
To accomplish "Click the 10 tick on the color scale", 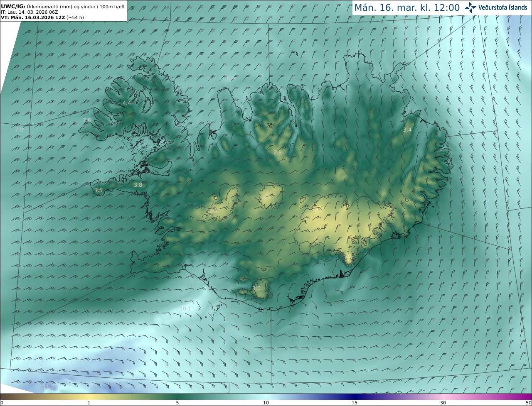I will point(266,403).
